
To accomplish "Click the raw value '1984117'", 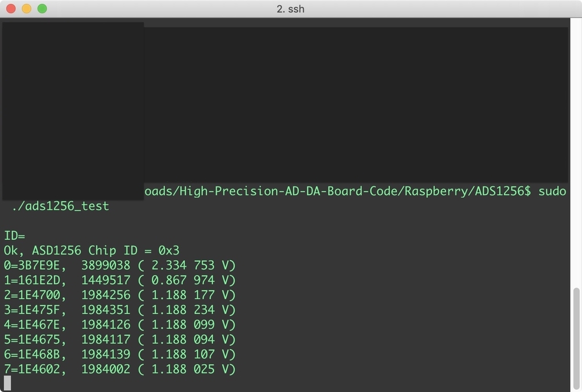I will (106, 339).
